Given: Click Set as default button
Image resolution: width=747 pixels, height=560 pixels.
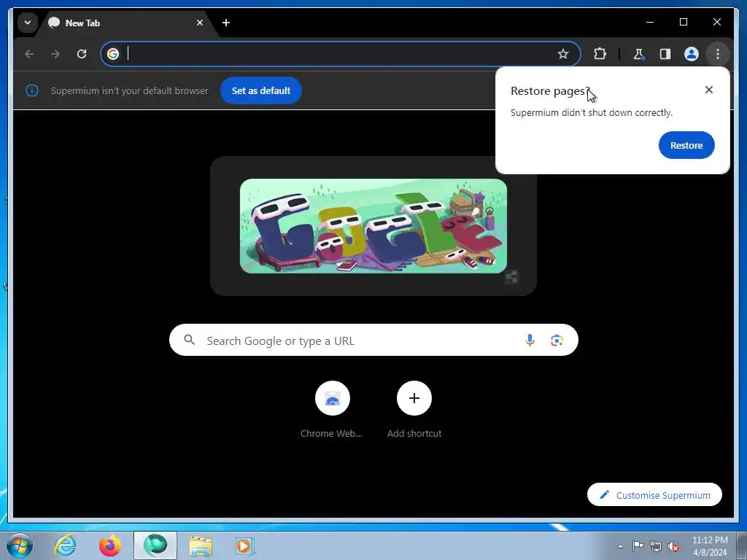Looking at the screenshot, I should coord(261,90).
